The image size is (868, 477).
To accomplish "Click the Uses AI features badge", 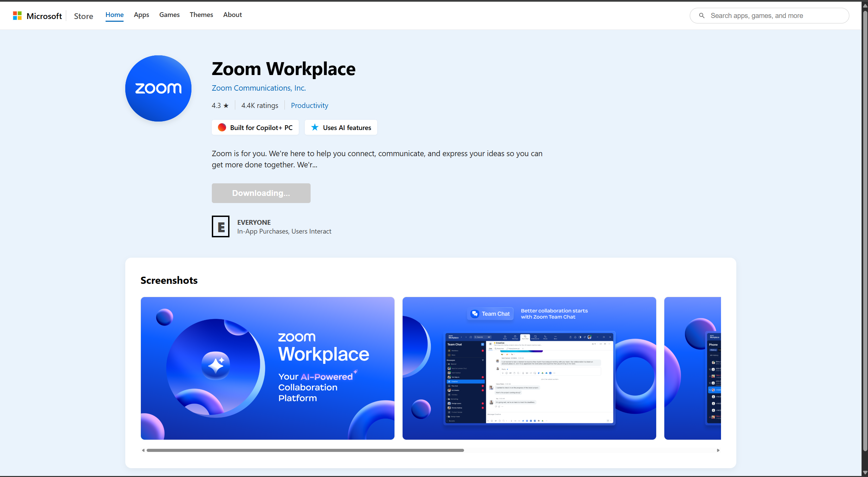I will (x=341, y=127).
